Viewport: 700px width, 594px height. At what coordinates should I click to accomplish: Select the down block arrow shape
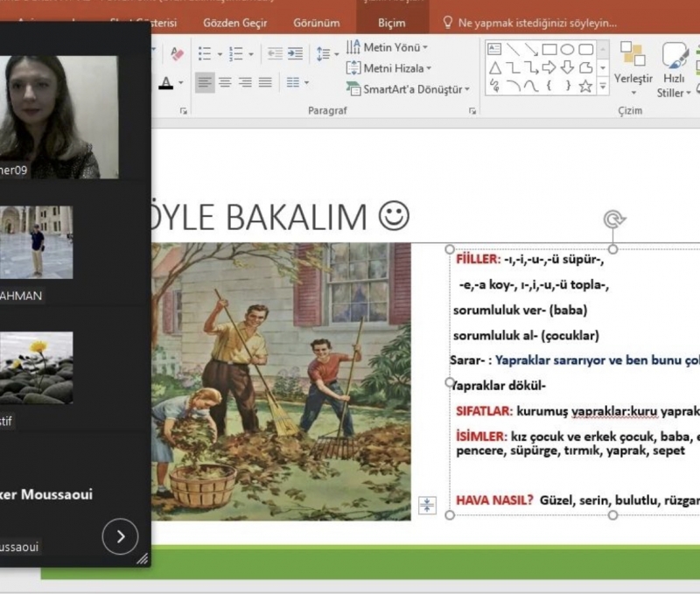[567, 68]
